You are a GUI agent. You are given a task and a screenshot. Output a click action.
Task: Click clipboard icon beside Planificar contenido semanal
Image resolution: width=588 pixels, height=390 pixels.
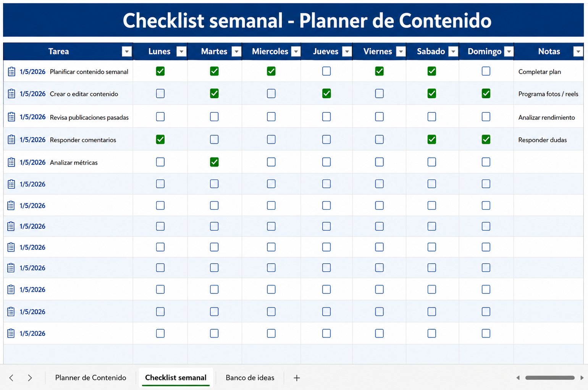tap(11, 71)
